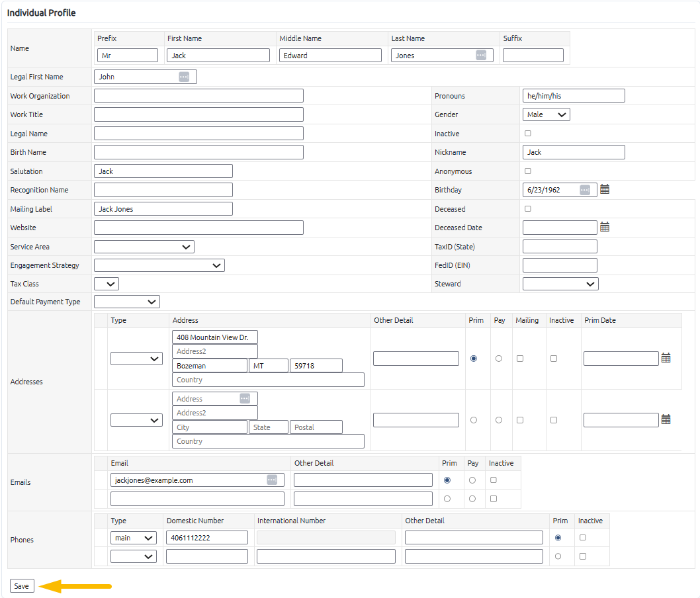Check the Anonymous checkbox
This screenshot has height=598, width=700.
(x=528, y=171)
